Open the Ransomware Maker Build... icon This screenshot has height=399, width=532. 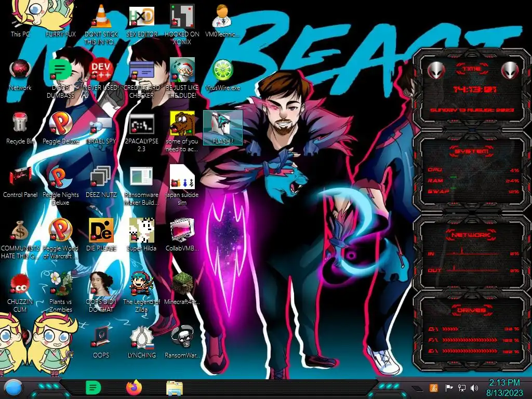click(x=141, y=185)
